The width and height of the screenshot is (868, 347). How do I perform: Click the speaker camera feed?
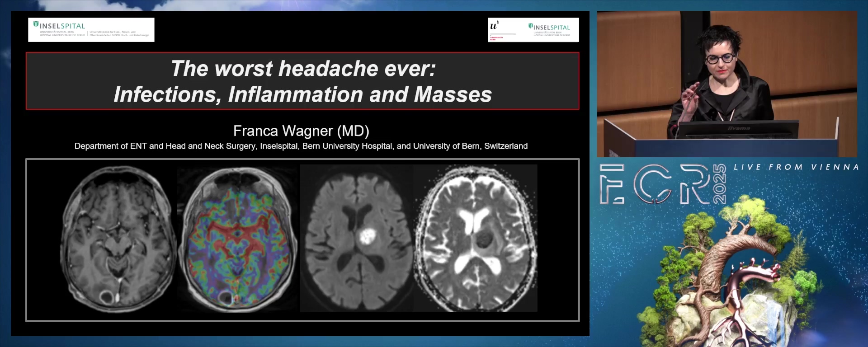pyautogui.click(x=727, y=84)
